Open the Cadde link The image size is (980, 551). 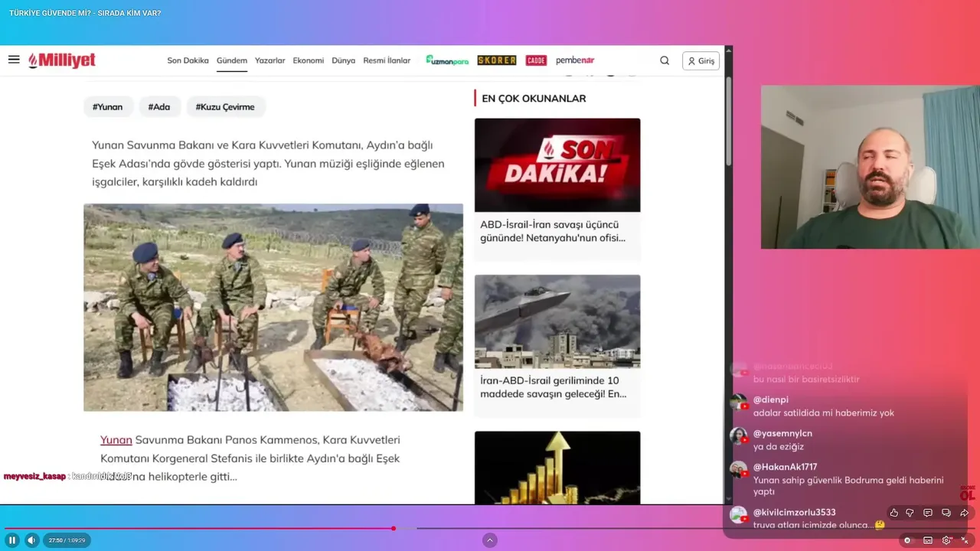pyautogui.click(x=536, y=60)
